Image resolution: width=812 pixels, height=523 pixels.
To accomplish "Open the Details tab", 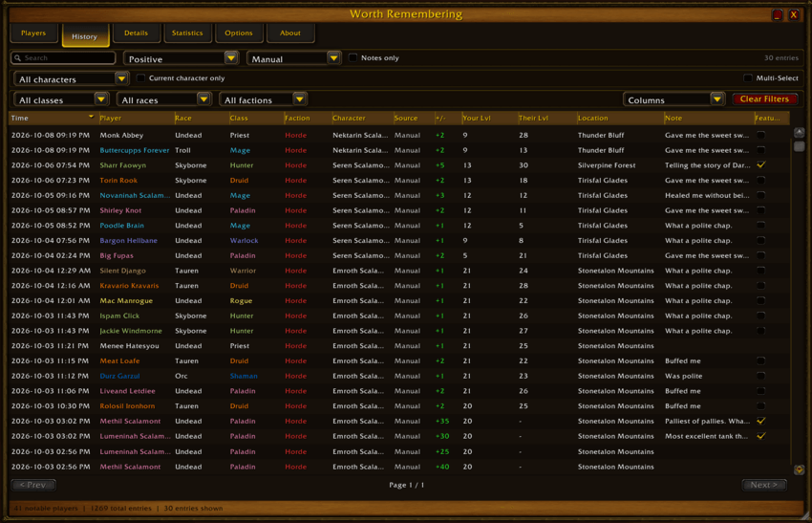I will tap(137, 33).
